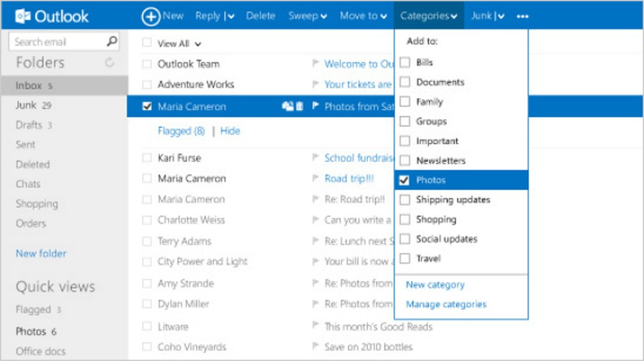Flag the Litware email
644x361 pixels.
pyautogui.click(x=315, y=325)
